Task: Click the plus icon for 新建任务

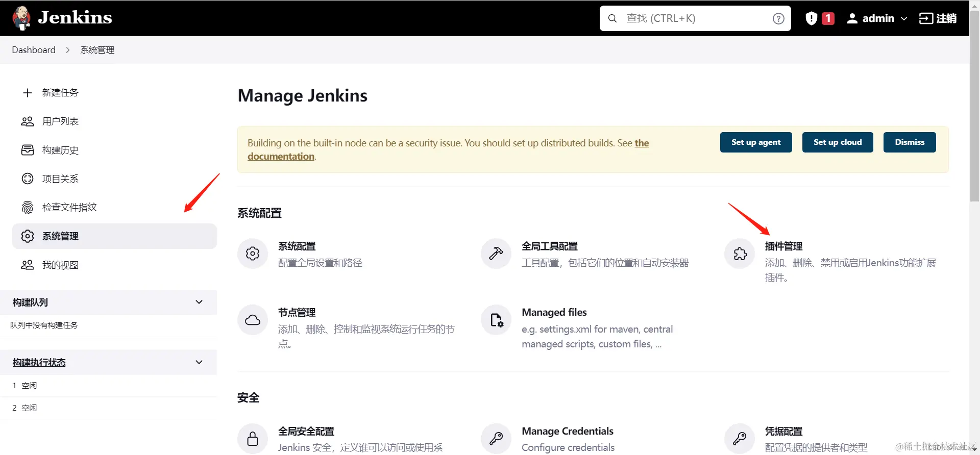Action: click(x=28, y=92)
